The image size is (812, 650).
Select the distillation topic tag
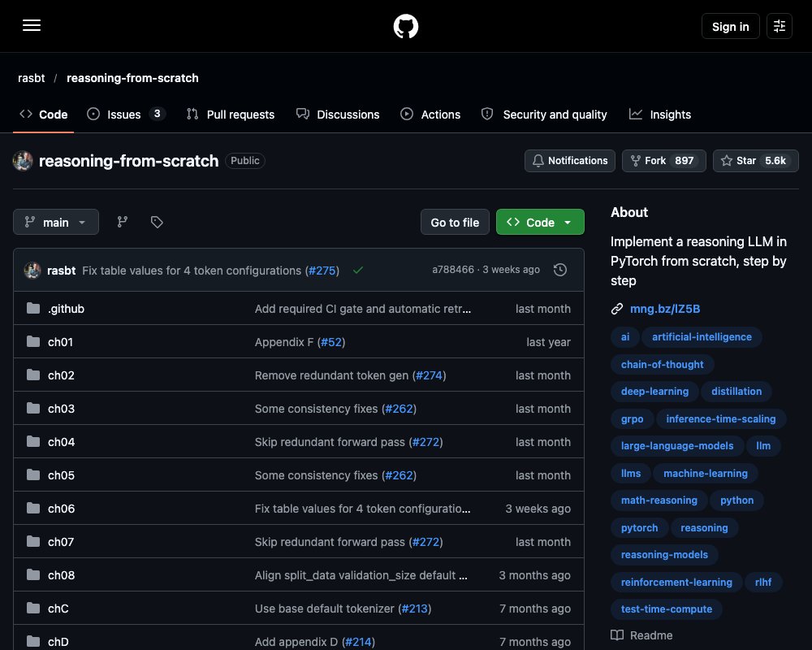tap(736, 392)
